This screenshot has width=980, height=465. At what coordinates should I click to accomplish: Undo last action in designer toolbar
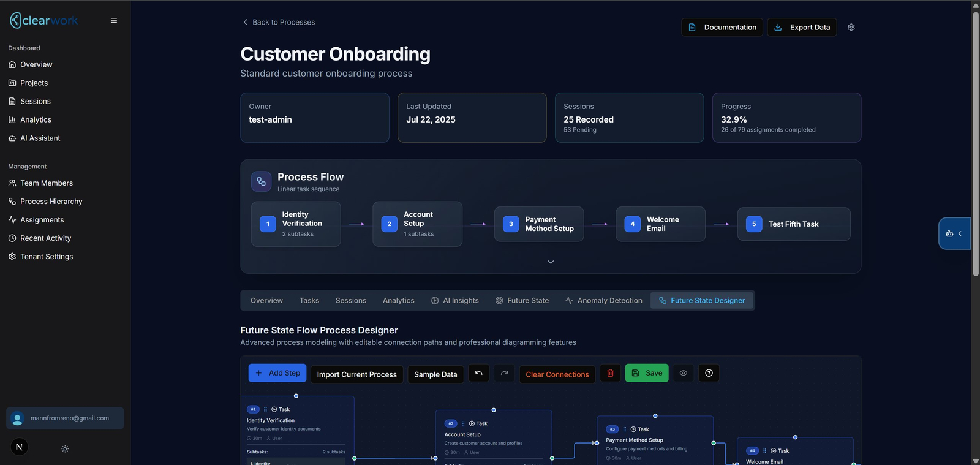coord(479,373)
